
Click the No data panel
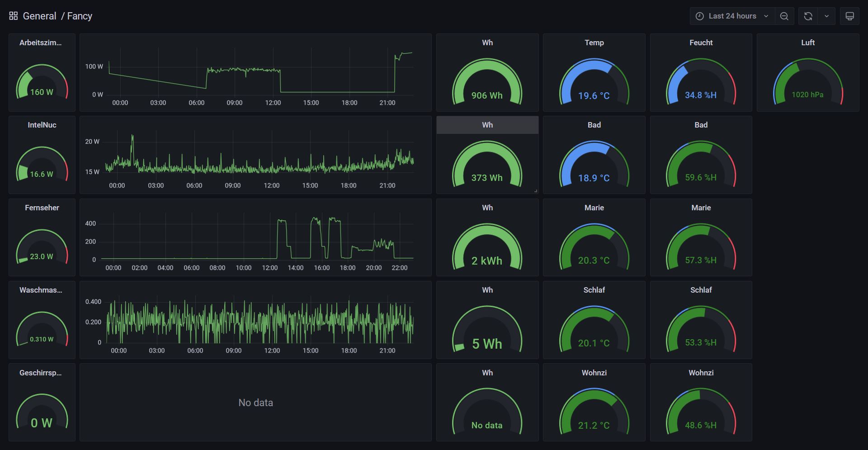tap(255, 402)
